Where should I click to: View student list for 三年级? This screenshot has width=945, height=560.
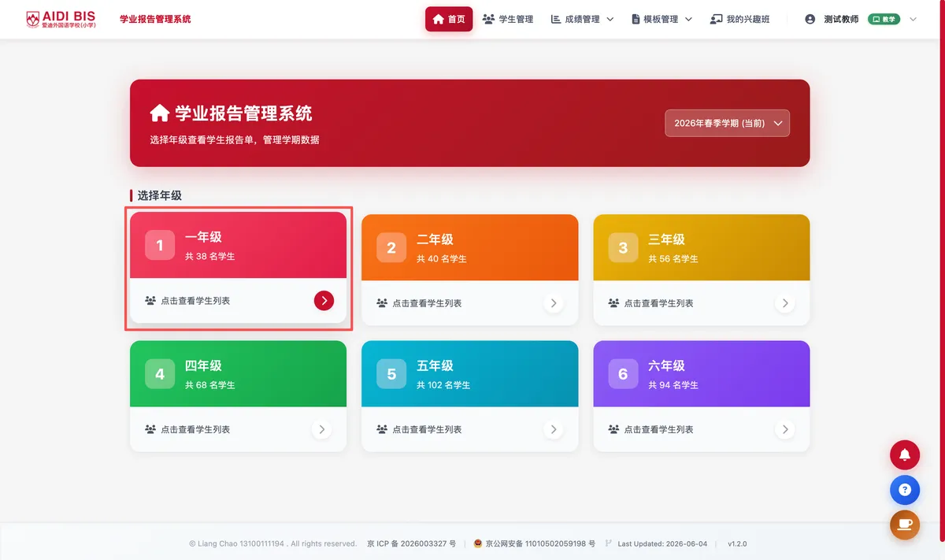click(702, 303)
